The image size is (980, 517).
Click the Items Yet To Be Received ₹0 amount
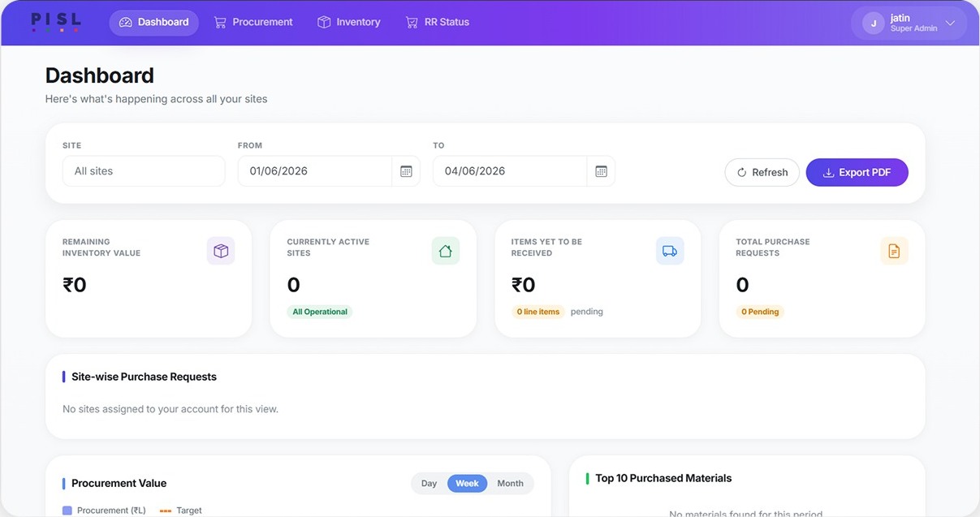pyautogui.click(x=524, y=285)
